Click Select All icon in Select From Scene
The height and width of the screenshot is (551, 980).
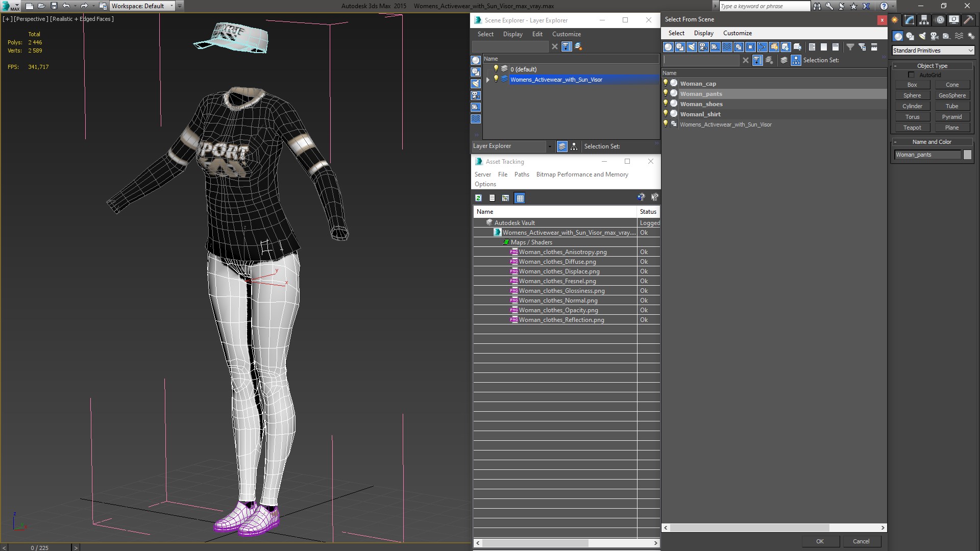[812, 47]
